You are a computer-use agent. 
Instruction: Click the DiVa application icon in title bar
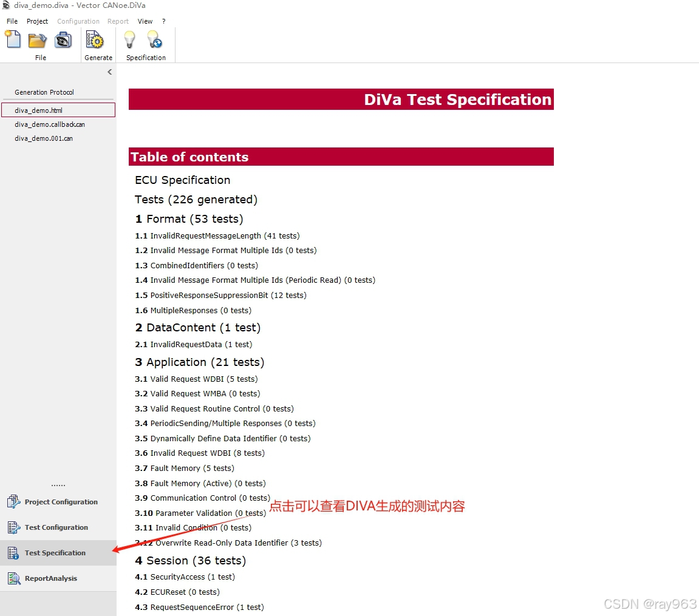click(6, 5)
